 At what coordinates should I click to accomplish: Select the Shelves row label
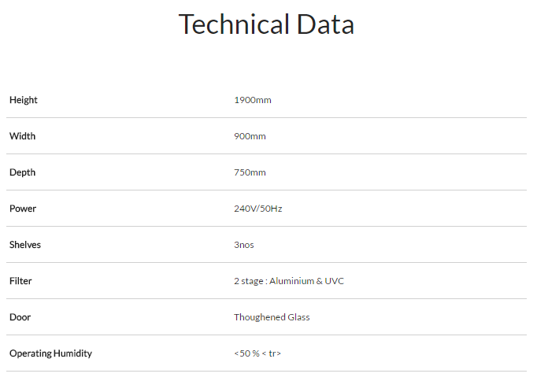pyautogui.click(x=25, y=245)
